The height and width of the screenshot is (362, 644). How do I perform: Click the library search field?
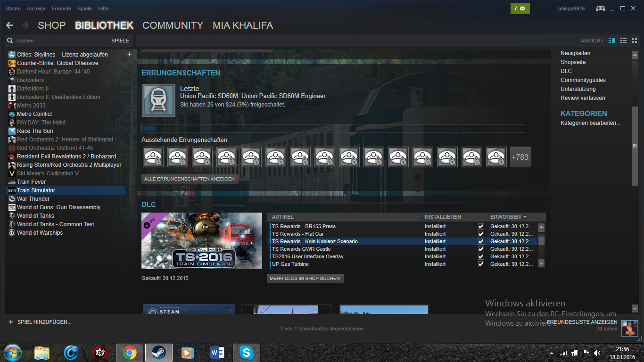pos(61,41)
